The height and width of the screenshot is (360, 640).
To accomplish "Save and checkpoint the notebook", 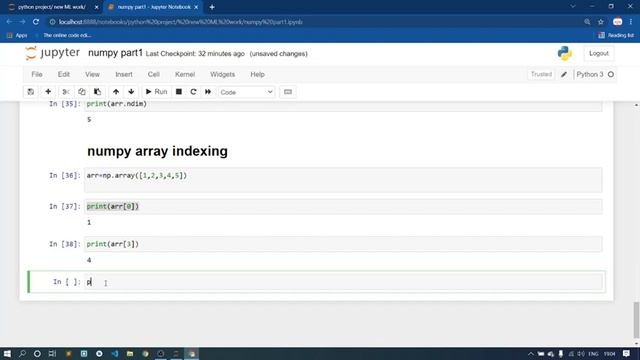I will click(31, 92).
